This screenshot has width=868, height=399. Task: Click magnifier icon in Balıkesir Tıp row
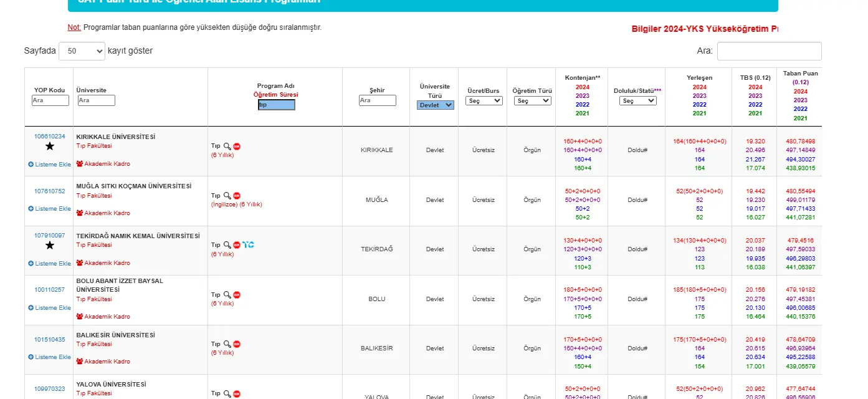click(x=227, y=344)
